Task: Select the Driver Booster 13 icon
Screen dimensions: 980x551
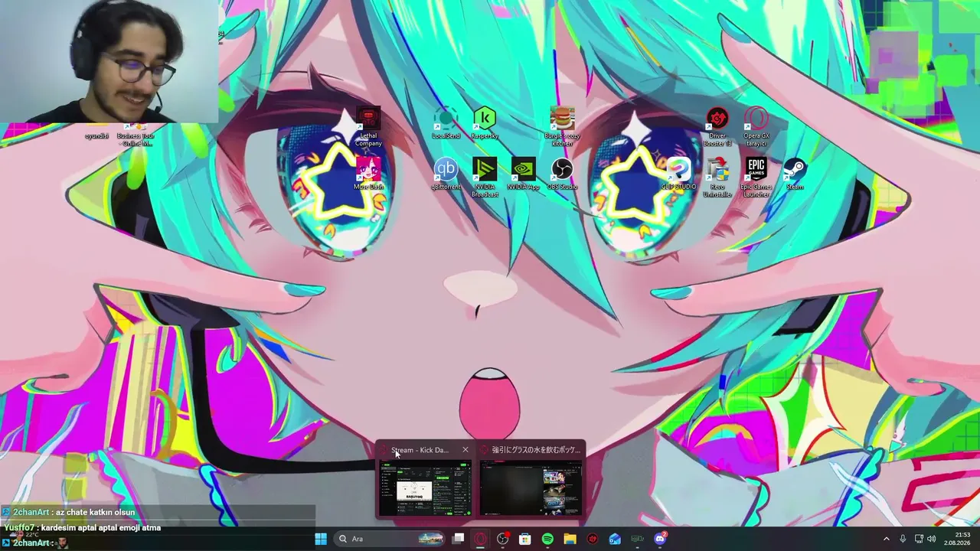Action: pos(717,127)
